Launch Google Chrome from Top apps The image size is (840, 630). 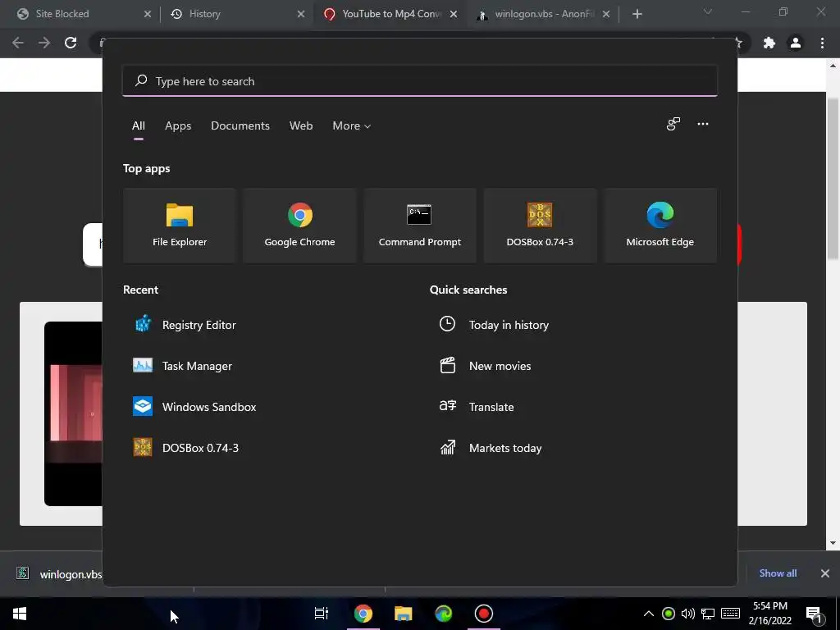299,226
